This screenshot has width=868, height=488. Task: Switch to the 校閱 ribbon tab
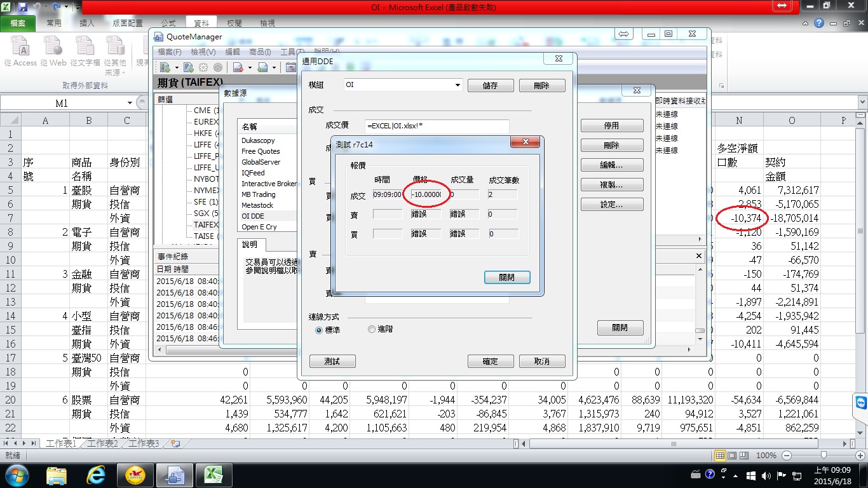click(x=234, y=23)
